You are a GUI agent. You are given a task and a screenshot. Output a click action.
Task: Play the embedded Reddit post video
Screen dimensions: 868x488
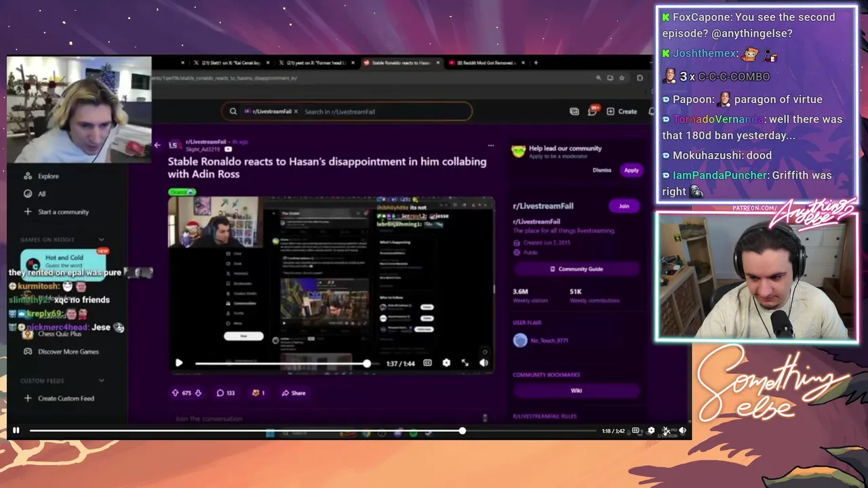click(179, 363)
